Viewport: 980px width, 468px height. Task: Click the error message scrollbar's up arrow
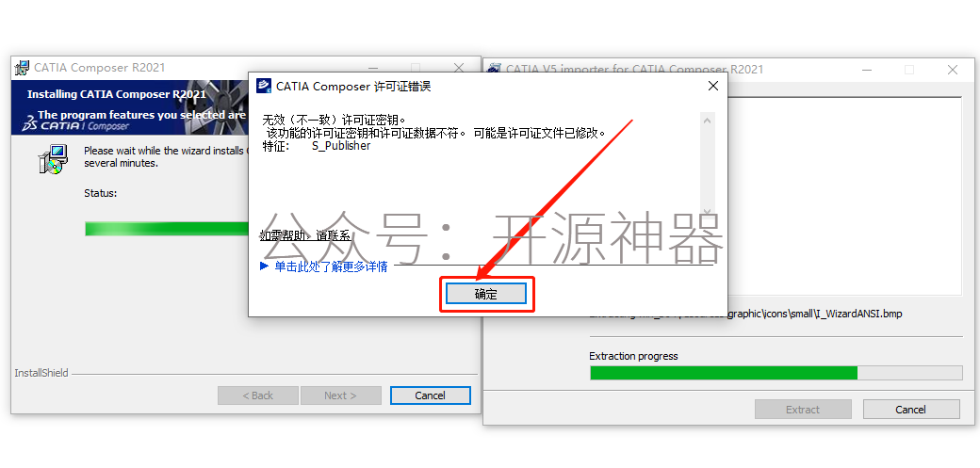coord(707,120)
